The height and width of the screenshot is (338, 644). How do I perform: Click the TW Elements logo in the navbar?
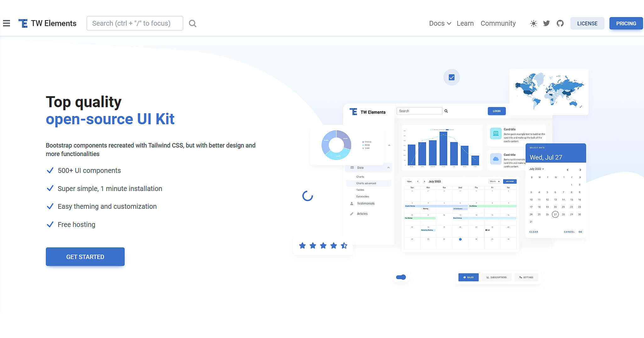[x=47, y=23]
